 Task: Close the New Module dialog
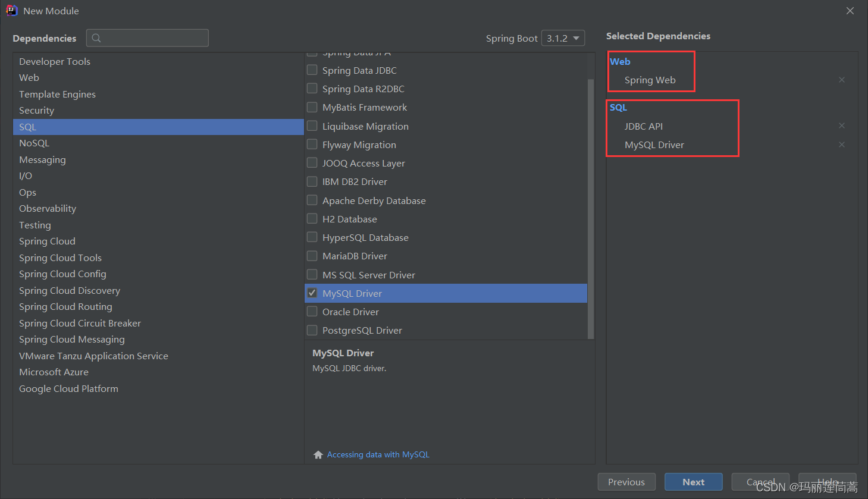coord(850,11)
